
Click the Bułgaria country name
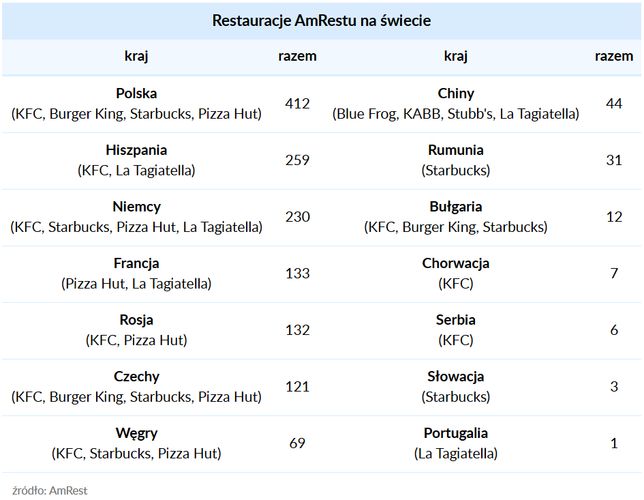click(456, 207)
